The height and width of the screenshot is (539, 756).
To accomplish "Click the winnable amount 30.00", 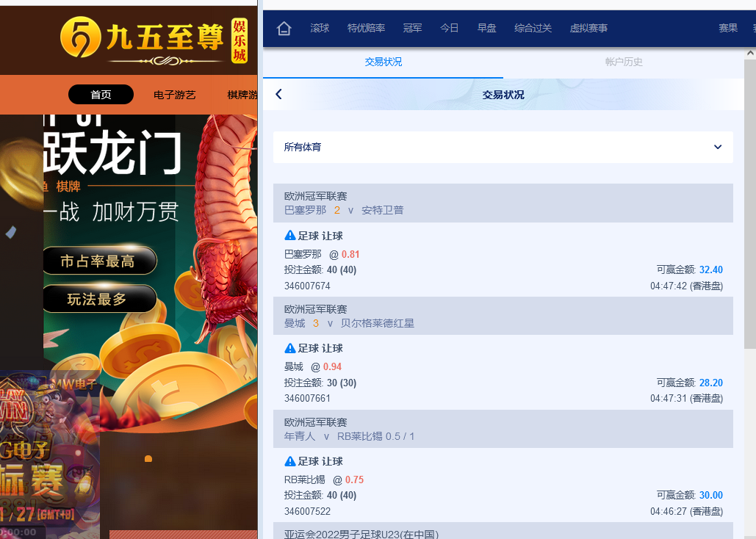I will pyautogui.click(x=710, y=495).
